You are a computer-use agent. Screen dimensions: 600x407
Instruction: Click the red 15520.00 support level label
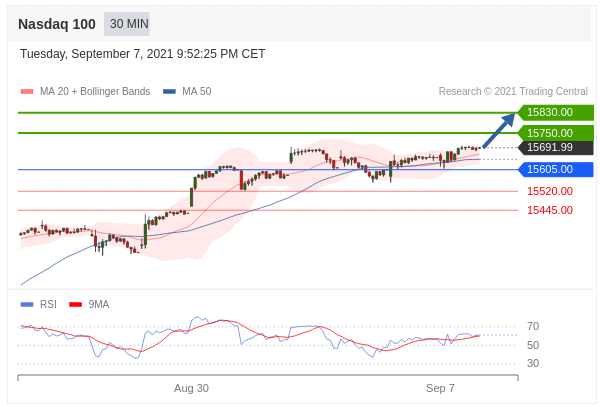tap(550, 191)
